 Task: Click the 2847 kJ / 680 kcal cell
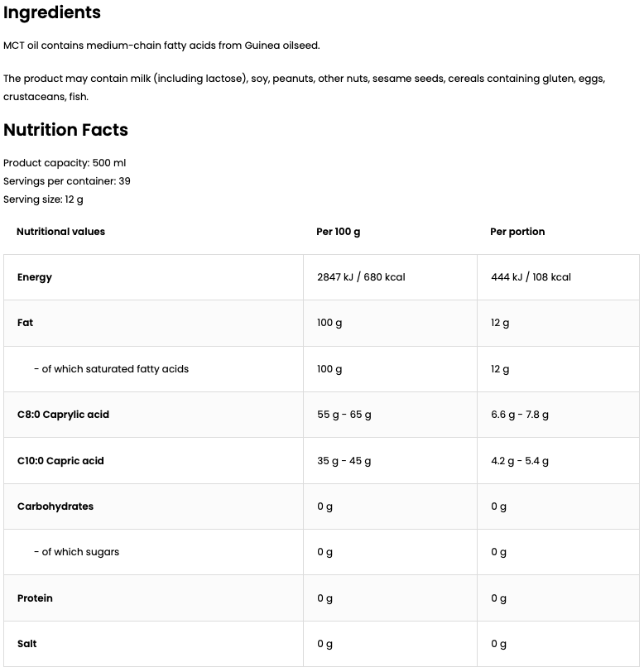pos(361,277)
